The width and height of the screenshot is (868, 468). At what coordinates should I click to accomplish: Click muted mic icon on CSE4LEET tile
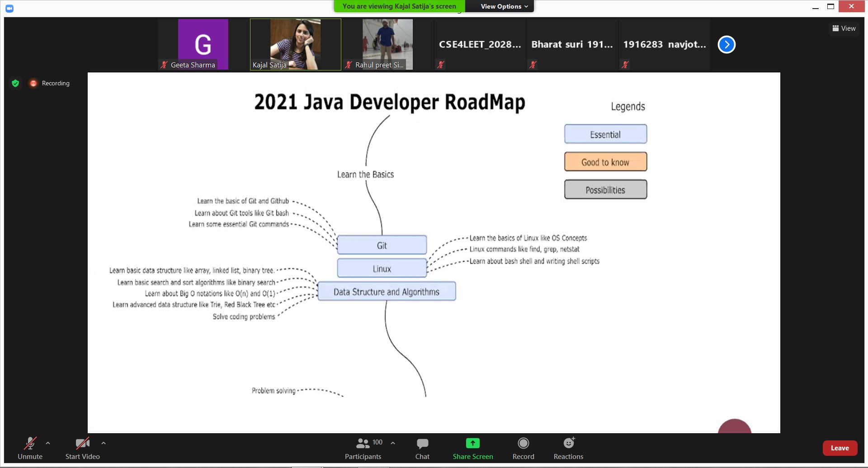point(441,65)
